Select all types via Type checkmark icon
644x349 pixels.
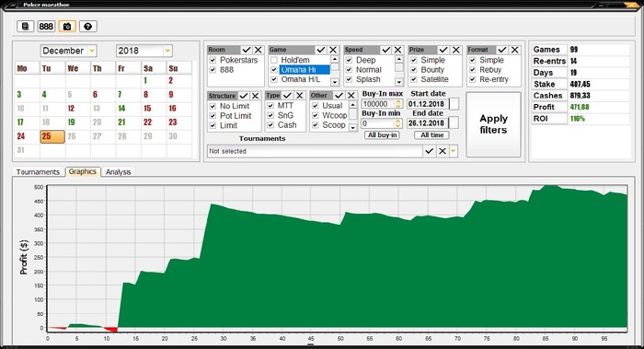(x=287, y=96)
